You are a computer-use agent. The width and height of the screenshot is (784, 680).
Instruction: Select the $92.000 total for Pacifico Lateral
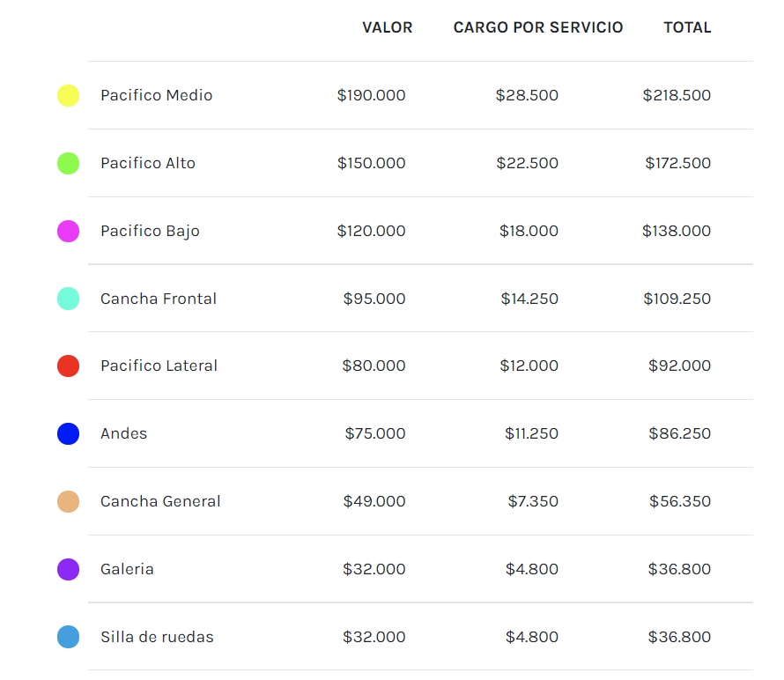(x=679, y=366)
